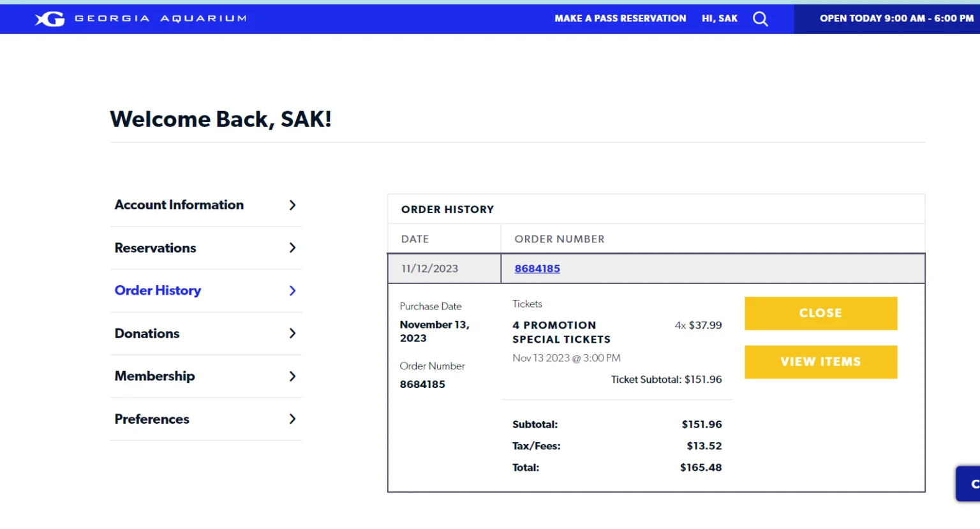Expand the Preferences chevron arrow
This screenshot has height=529, width=980.
coord(292,419)
